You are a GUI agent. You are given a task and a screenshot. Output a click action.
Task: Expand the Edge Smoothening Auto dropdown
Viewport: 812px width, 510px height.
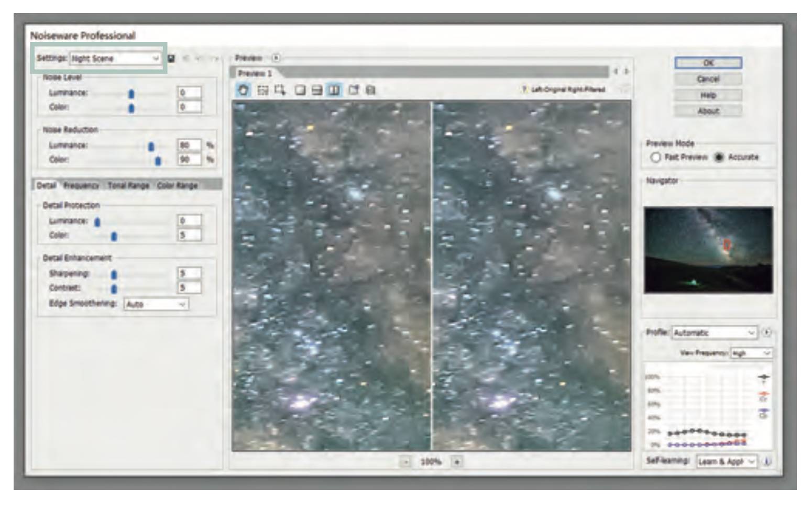pos(156,304)
